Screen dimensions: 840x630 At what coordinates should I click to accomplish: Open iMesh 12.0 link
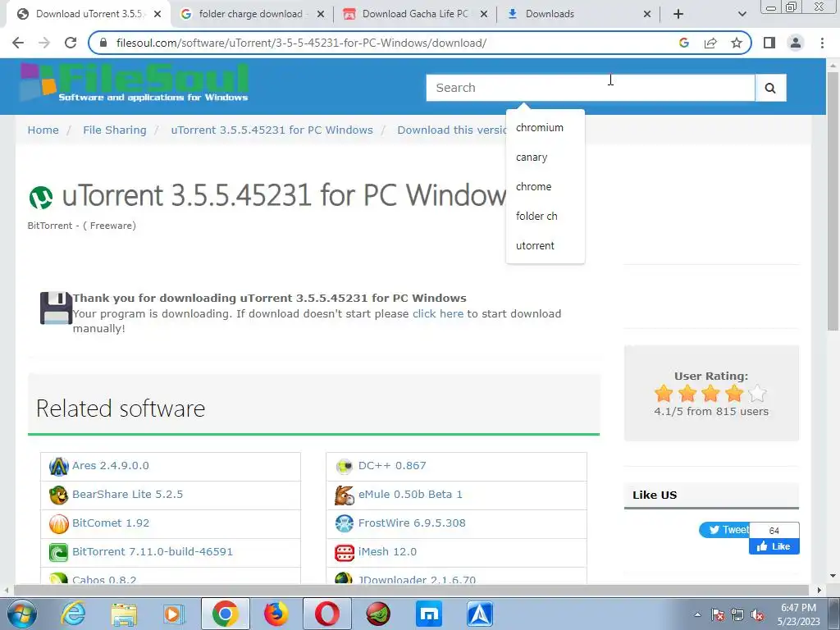pos(387,552)
